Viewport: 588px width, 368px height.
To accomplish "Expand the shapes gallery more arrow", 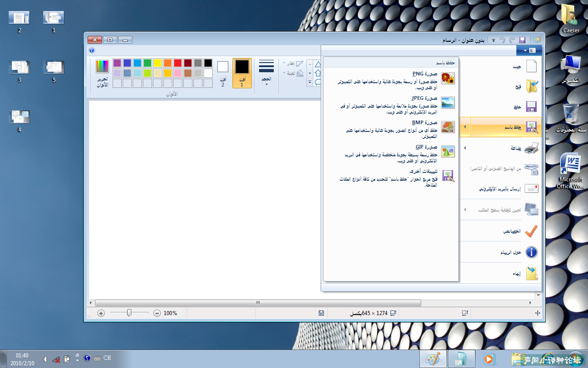I will click(310, 82).
